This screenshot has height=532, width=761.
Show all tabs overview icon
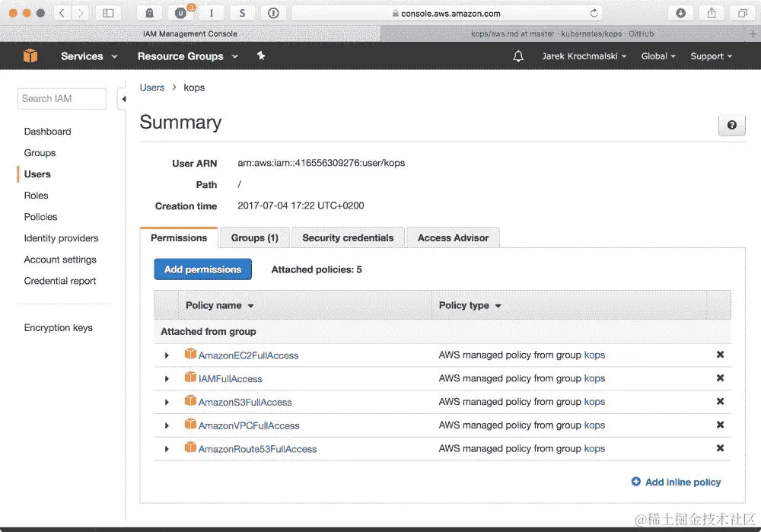pos(743,13)
